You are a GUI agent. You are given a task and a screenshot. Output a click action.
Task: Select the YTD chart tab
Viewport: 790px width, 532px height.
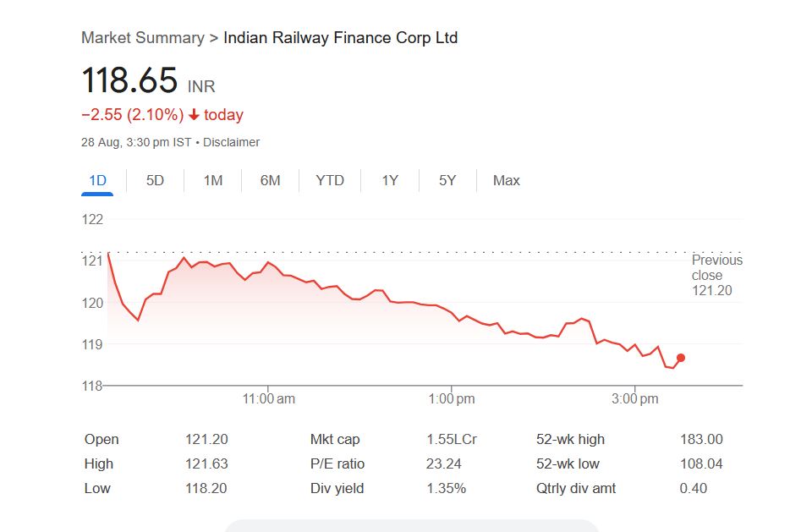pyautogui.click(x=330, y=180)
